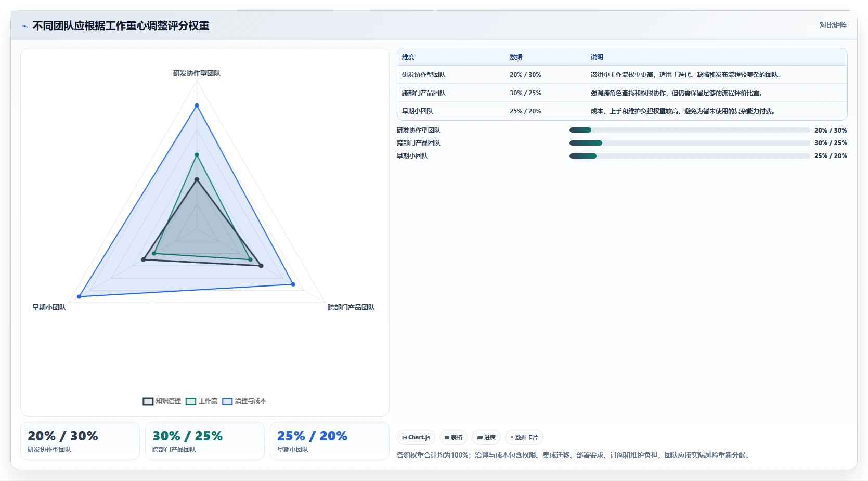This screenshot has width=868, height=481.
Task: Click the description starting 该组中工作流权重更高
Action: pyautogui.click(x=687, y=75)
